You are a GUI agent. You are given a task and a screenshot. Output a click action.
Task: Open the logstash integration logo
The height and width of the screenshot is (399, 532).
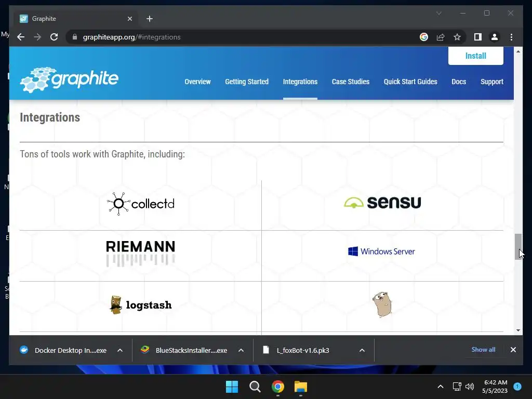(x=140, y=305)
